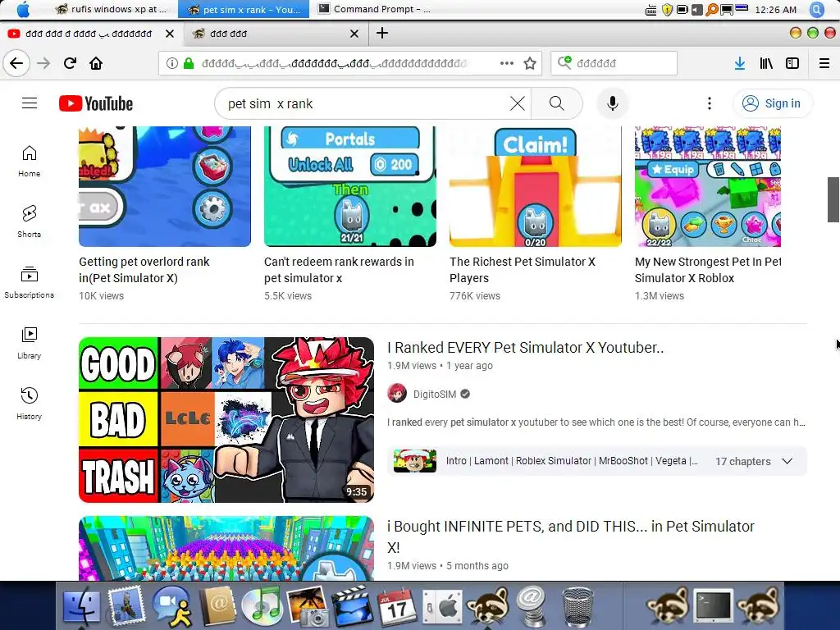Click the volume speaker icon in the top bar

tap(697, 9)
